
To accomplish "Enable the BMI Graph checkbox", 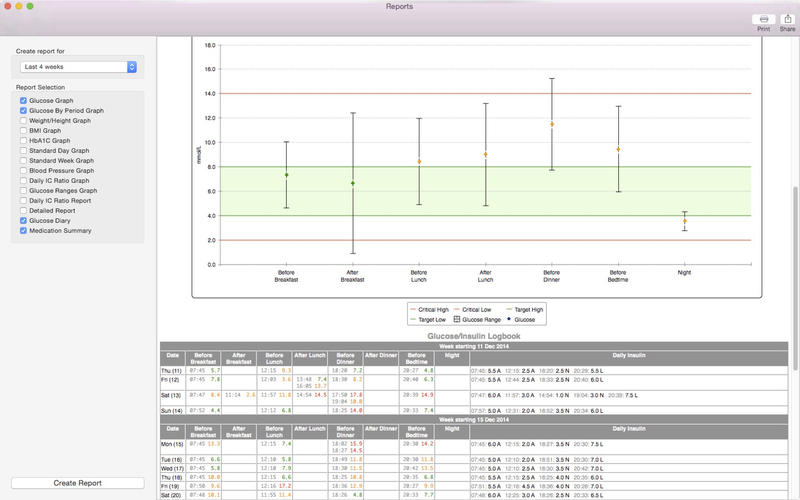I will coord(23,131).
